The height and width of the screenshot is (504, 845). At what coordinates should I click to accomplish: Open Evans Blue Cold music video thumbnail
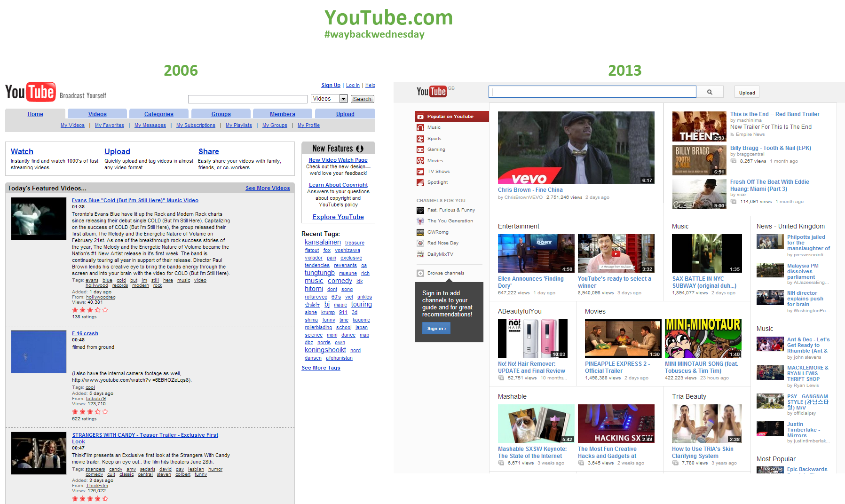39,219
